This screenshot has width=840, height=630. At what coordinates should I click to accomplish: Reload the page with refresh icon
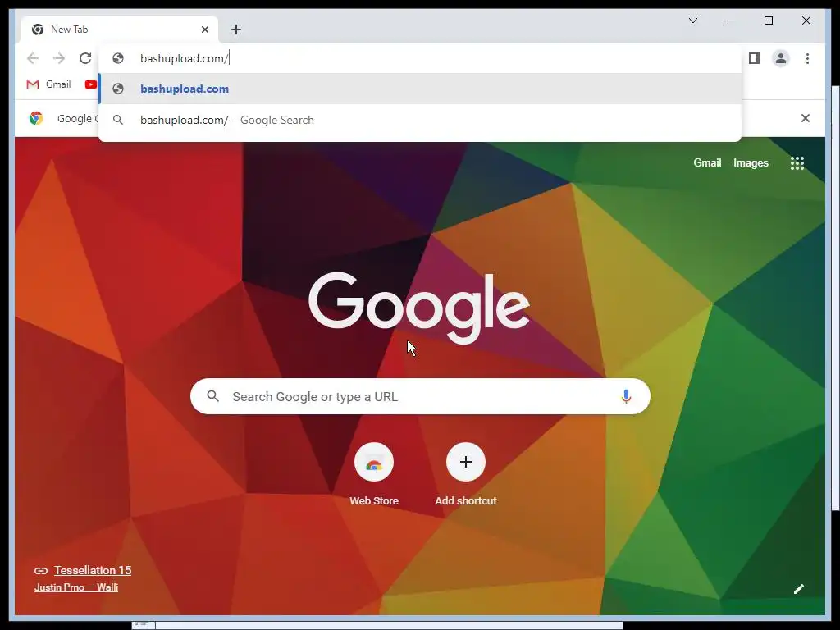click(x=85, y=58)
